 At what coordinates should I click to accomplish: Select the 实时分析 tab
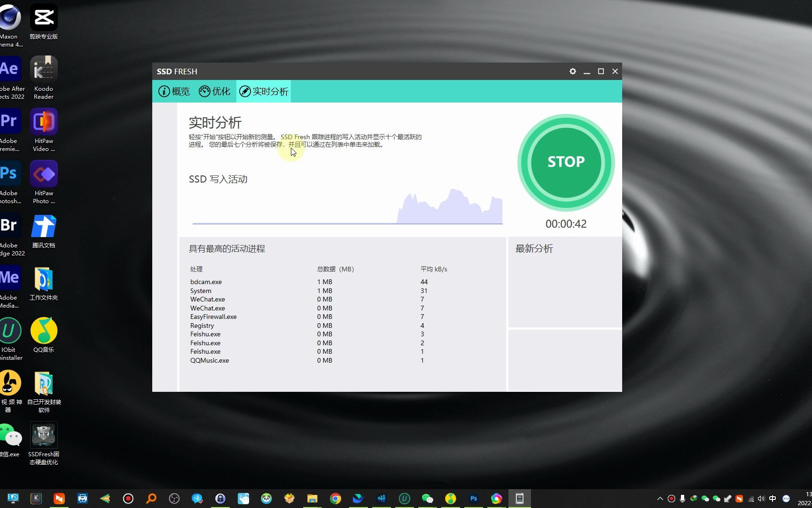point(264,91)
